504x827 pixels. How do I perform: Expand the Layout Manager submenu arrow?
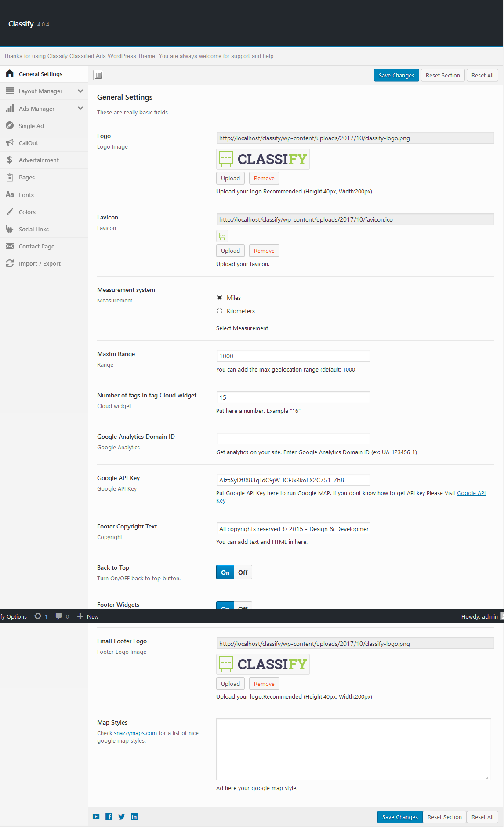pos(80,91)
